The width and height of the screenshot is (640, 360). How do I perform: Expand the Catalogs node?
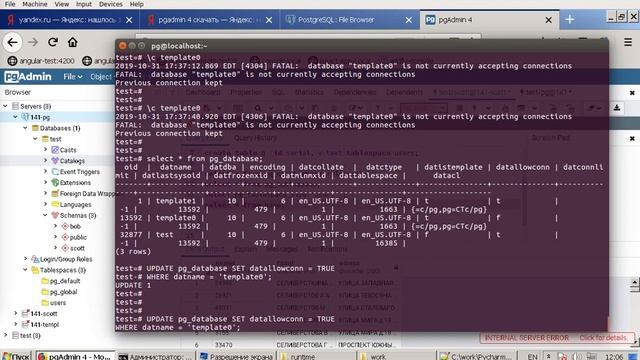click(x=46, y=161)
